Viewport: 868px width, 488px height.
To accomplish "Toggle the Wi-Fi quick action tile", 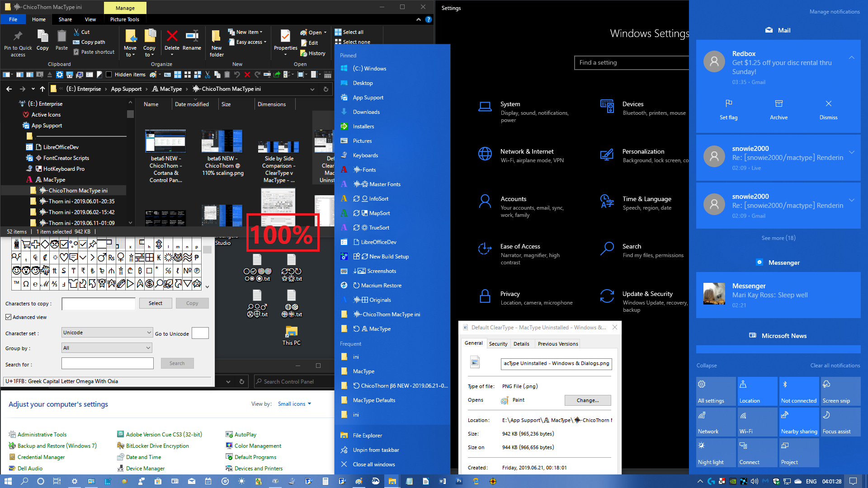I will pos(757,422).
